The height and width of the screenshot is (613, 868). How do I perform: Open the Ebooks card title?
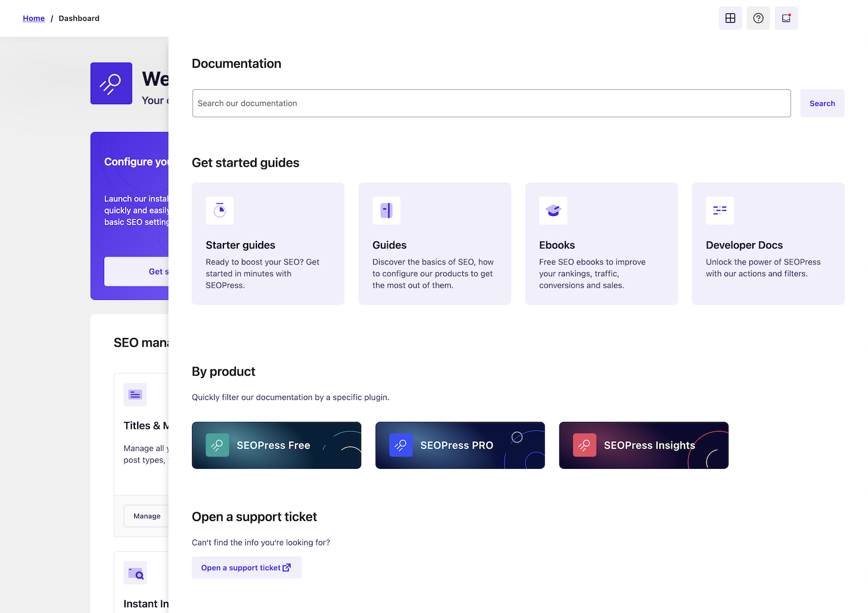tap(557, 245)
